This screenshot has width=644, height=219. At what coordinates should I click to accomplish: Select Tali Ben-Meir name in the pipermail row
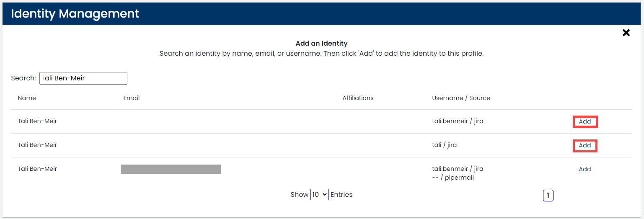(37, 169)
